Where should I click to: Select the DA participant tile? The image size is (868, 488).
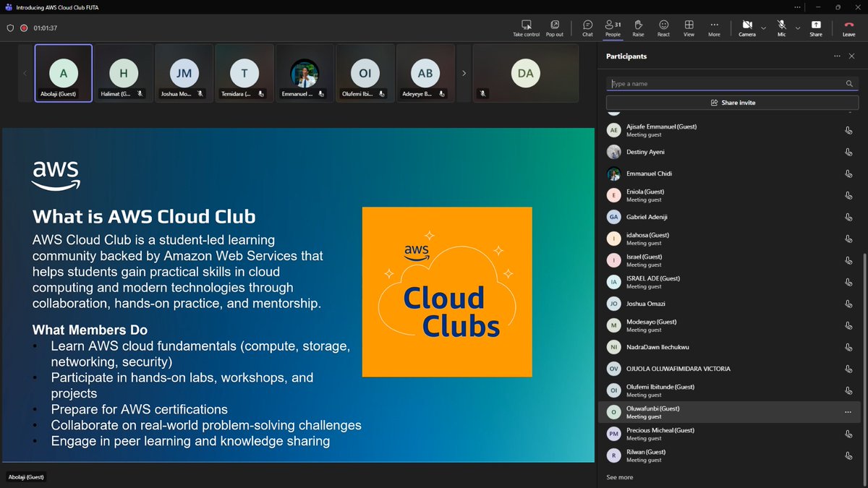coord(526,73)
